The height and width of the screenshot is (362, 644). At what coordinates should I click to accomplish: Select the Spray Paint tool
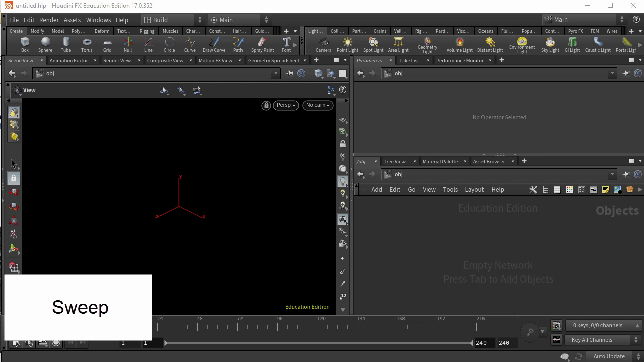tap(262, 44)
